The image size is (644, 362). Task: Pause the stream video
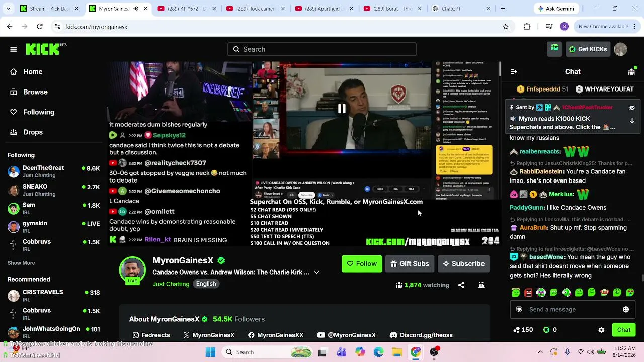coord(342,109)
